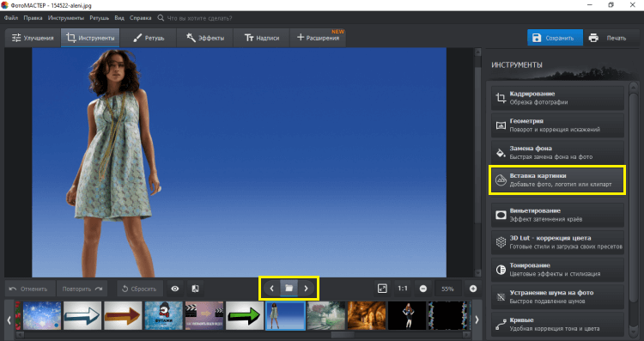Go to the previous photo with left chevron
This screenshot has width=644, height=341.
click(271, 289)
